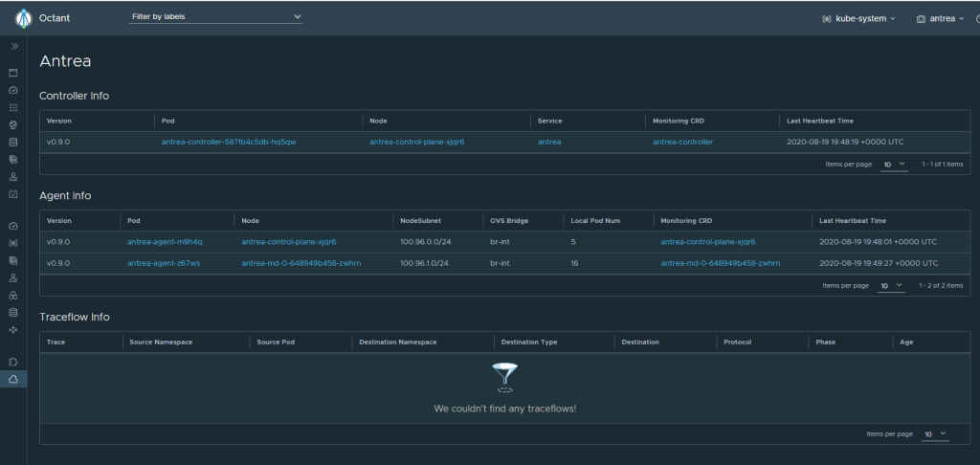
Task: Click namespace icon beside kube-system
Action: 826,18
